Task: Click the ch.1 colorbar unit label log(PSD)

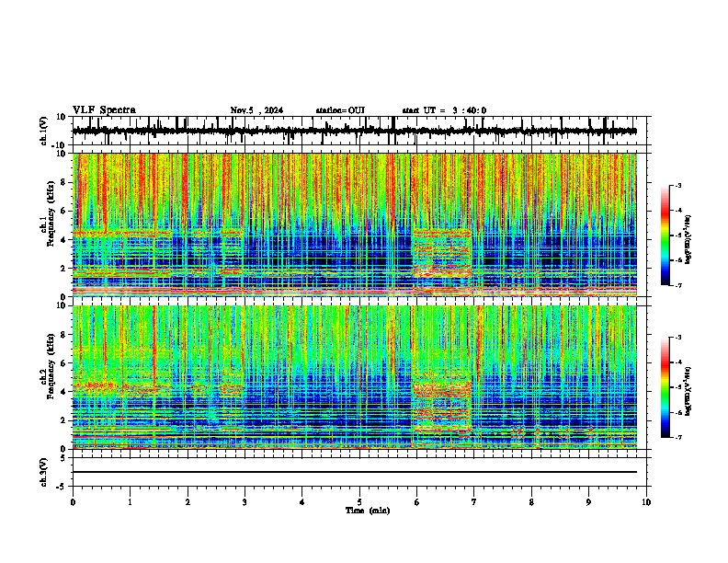Action: [x=688, y=240]
